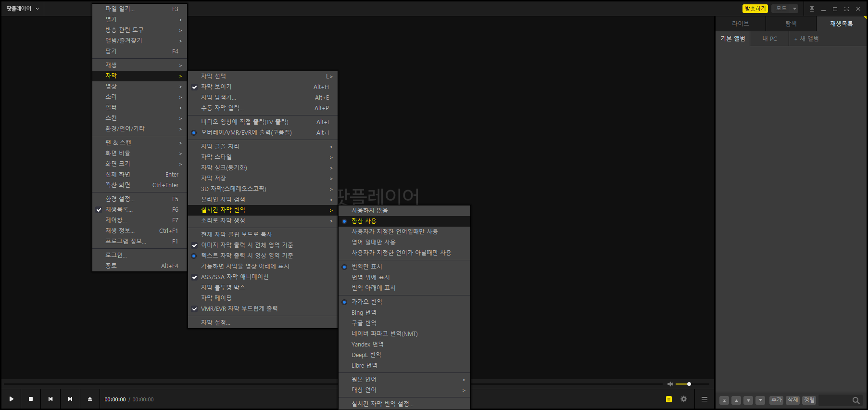The height and width of the screenshot is (410, 868).
Task: Move playlist item up one icon
Action: (x=736, y=400)
